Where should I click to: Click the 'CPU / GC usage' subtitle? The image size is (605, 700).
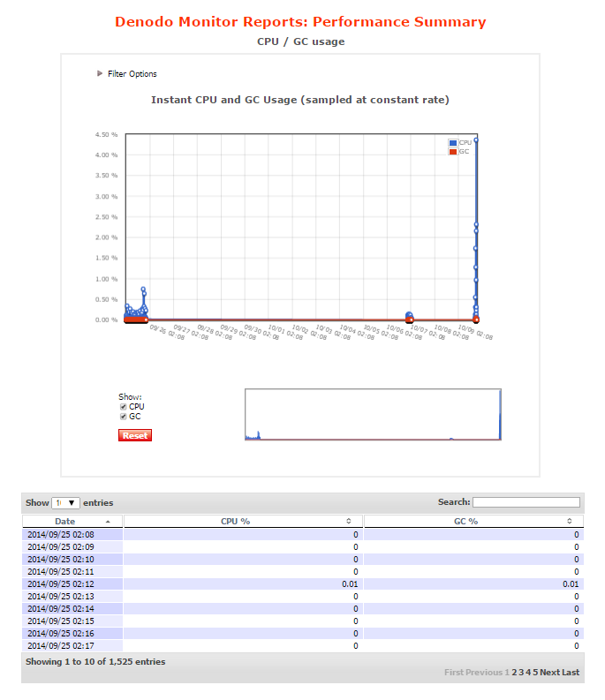[x=300, y=41]
